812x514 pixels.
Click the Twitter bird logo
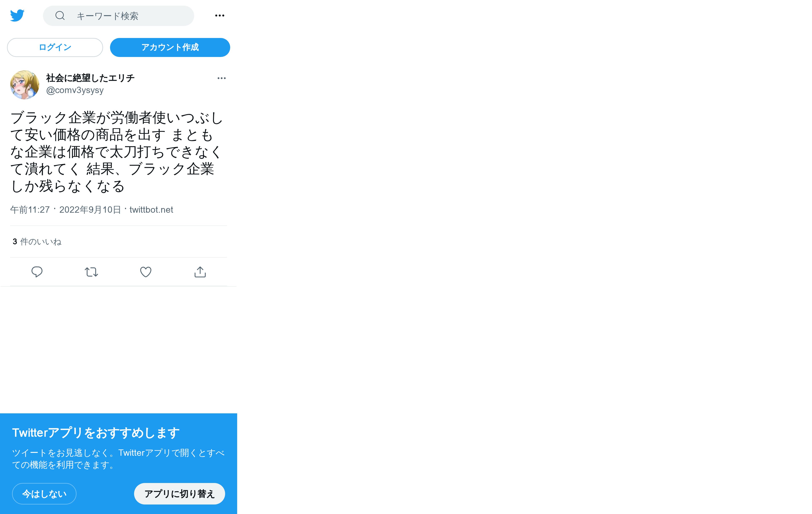[x=17, y=16]
